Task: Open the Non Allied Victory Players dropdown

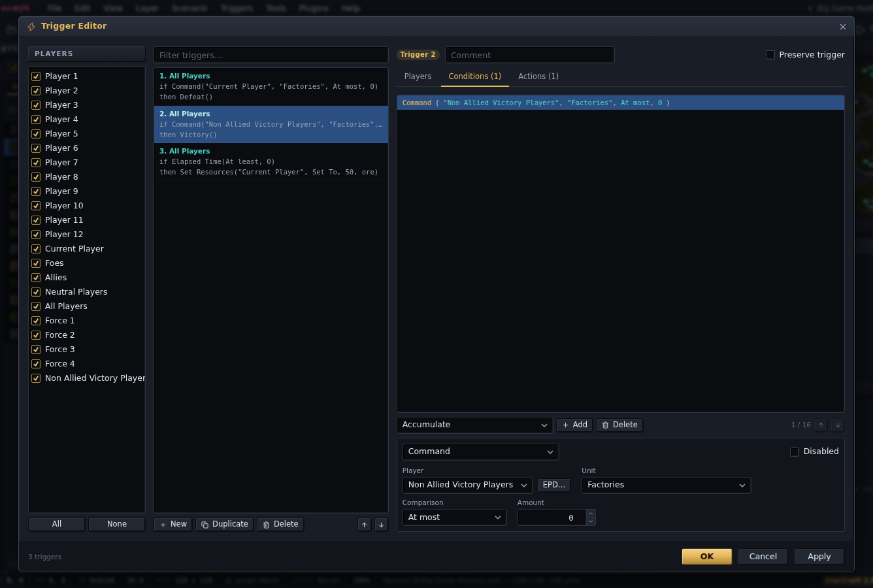Action: pyautogui.click(x=467, y=485)
